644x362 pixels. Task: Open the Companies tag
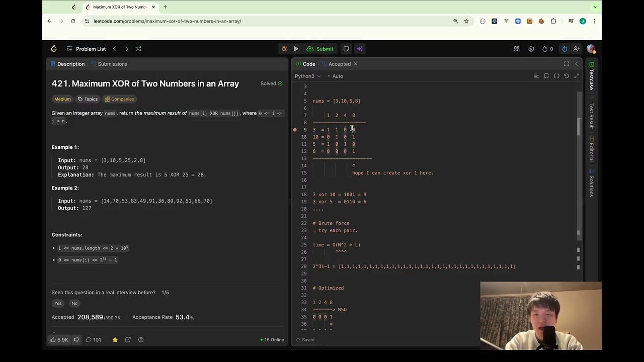click(x=119, y=99)
